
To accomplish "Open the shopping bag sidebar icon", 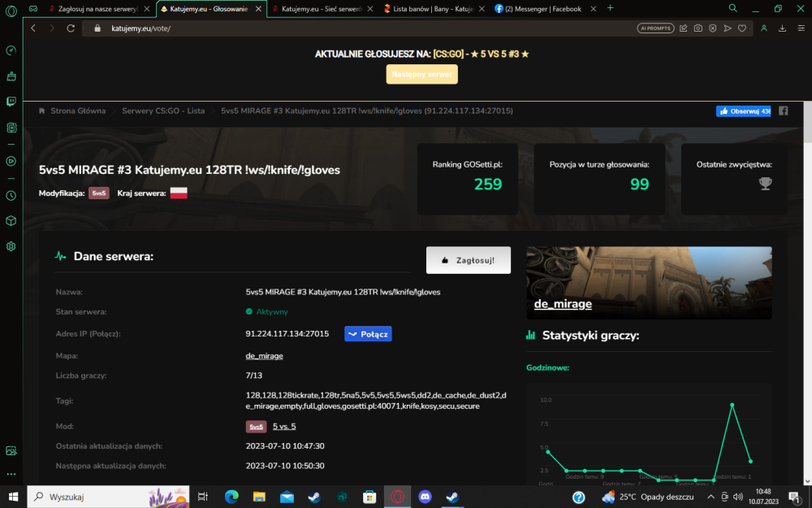I will pyautogui.click(x=11, y=76).
